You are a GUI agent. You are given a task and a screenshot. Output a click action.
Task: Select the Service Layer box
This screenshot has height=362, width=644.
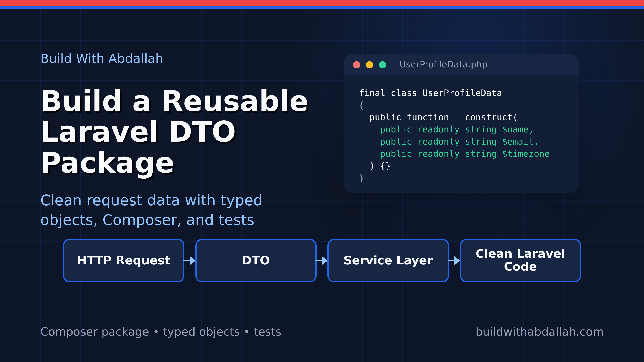(x=388, y=261)
